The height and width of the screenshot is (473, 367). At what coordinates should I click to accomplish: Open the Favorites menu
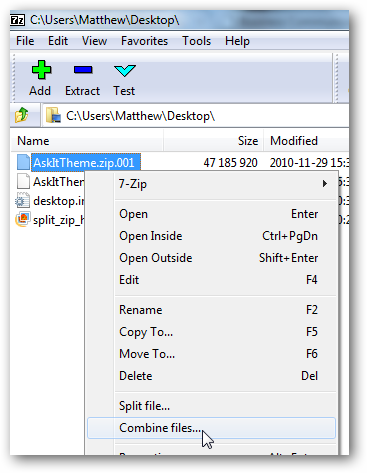point(144,41)
